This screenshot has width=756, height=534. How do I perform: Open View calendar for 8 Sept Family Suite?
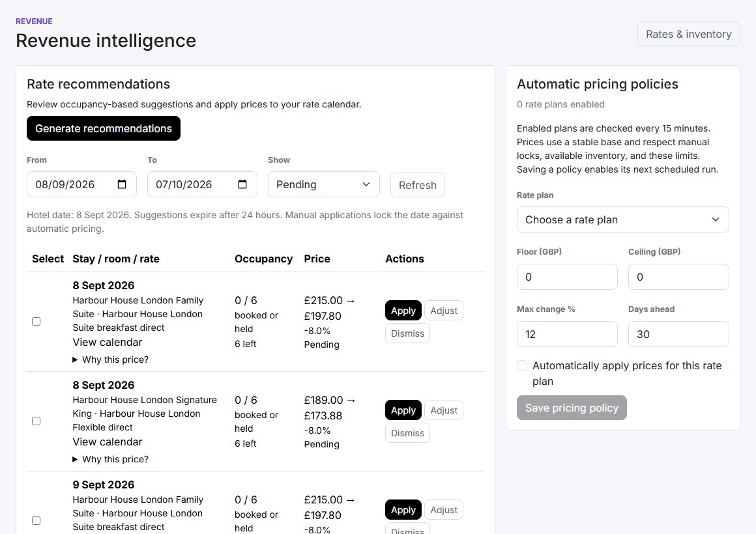pyautogui.click(x=108, y=342)
